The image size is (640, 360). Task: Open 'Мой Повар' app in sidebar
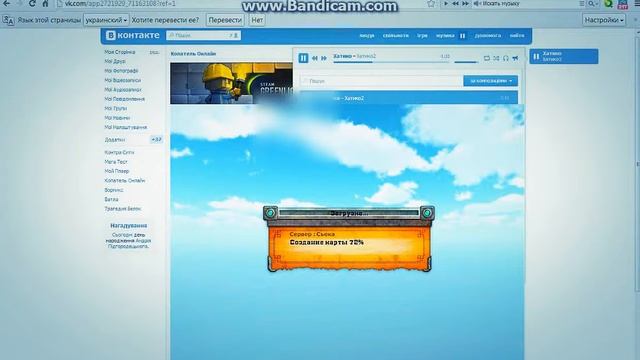click(x=117, y=171)
